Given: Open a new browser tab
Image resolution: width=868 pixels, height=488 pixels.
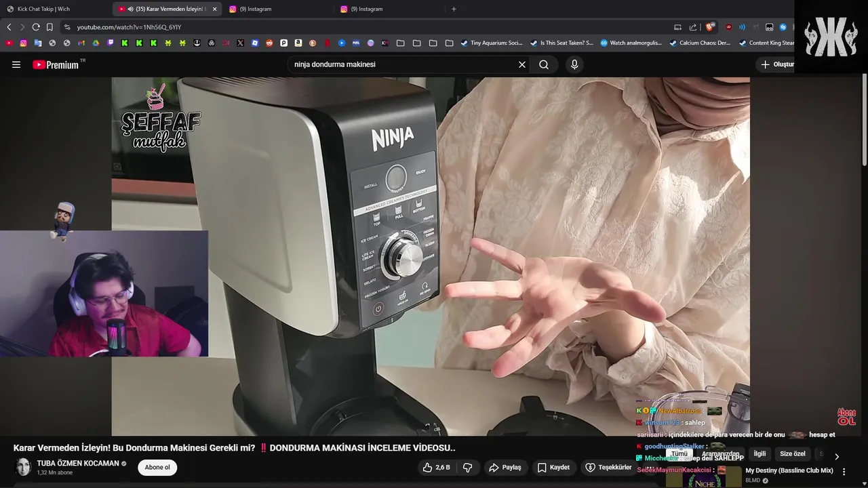Looking at the screenshot, I should (x=454, y=9).
